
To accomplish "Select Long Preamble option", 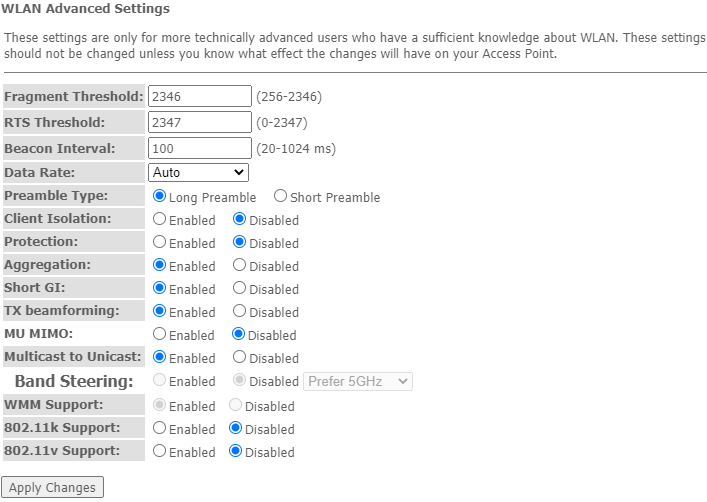I will pyautogui.click(x=160, y=197).
